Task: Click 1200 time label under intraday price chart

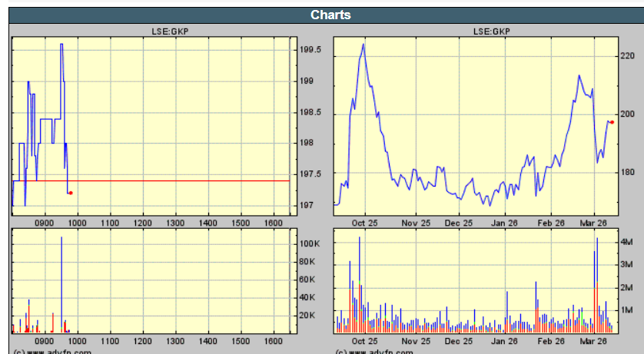Action: 142,223
